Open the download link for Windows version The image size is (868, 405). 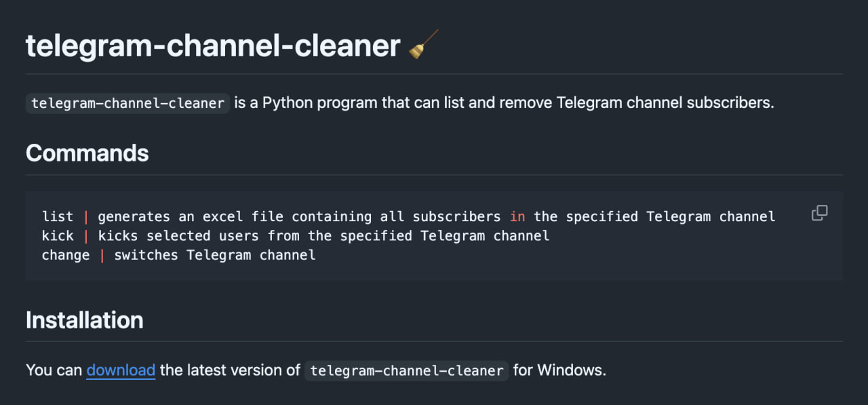click(x=120, y=370)
